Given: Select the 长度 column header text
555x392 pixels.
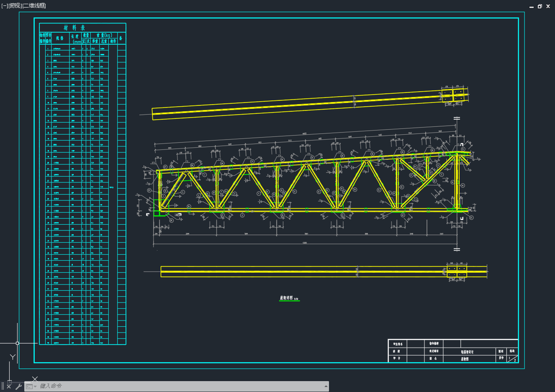Looking at the screenshot, I should (x=75, y=36).
